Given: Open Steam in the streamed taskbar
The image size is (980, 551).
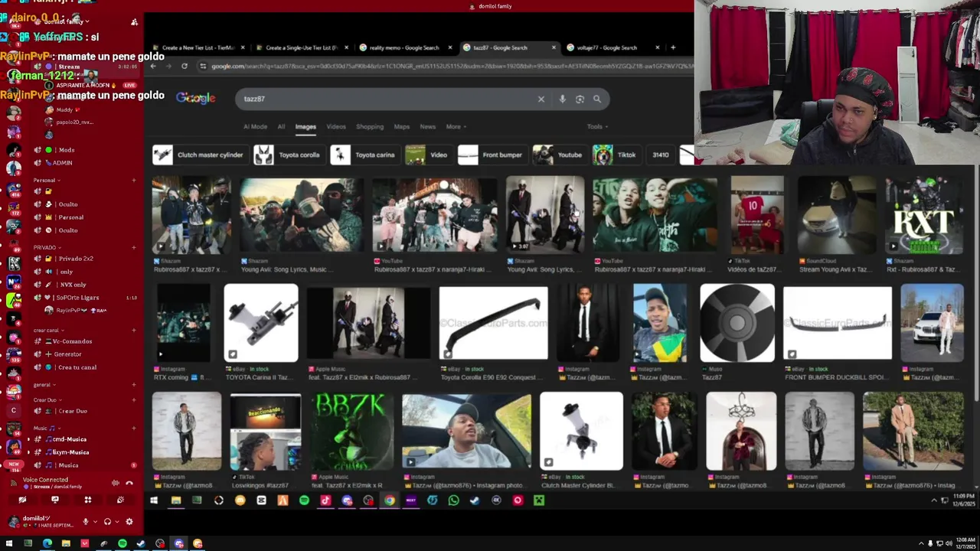Looking at the screenshot, I should click(x=475, y=500).
